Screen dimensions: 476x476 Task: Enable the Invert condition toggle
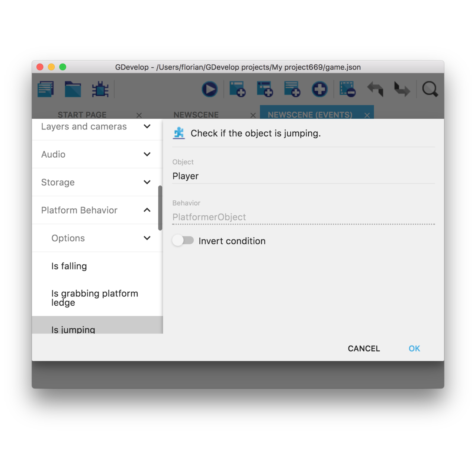coord(183,240)
